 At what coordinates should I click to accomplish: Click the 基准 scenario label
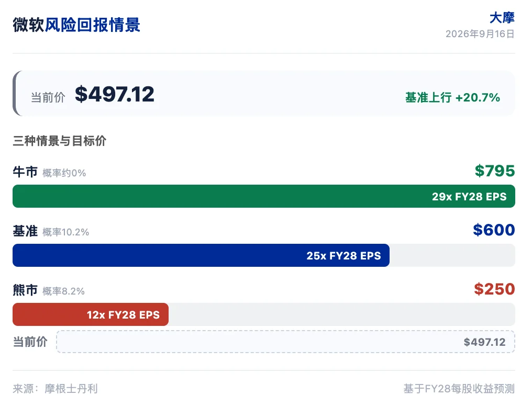point(25,231)
